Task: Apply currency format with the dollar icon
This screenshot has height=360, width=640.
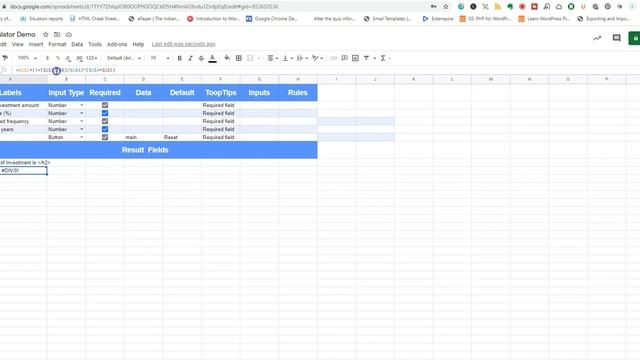Action: (x=47, y=58)
